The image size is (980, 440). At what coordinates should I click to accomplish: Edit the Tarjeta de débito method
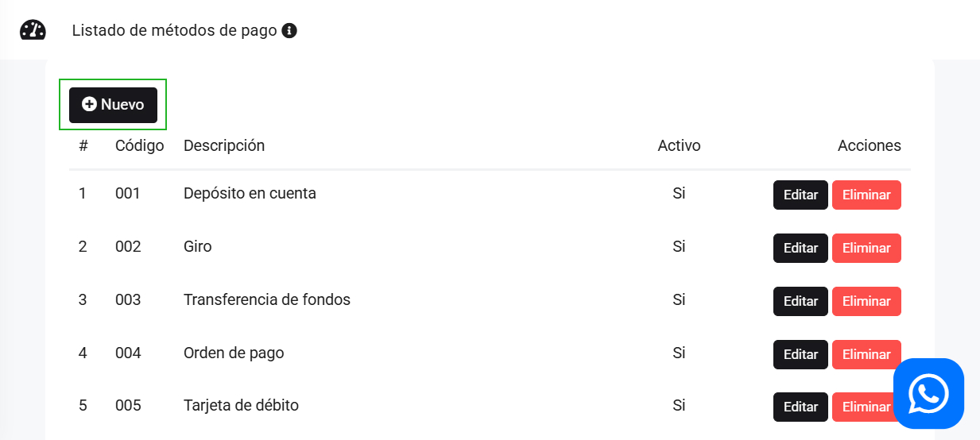tap(800, 407)
